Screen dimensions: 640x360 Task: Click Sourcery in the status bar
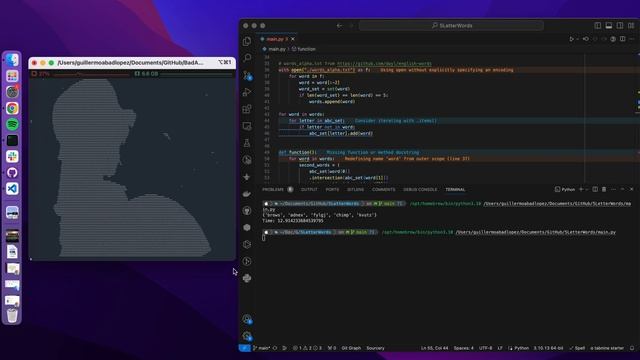coord(375,348)
